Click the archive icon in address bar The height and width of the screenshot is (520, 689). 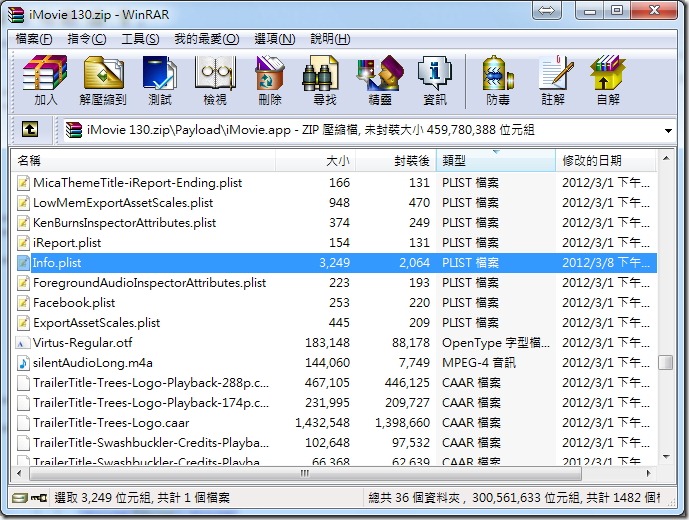pyautogui.click(x=74, y=130)
